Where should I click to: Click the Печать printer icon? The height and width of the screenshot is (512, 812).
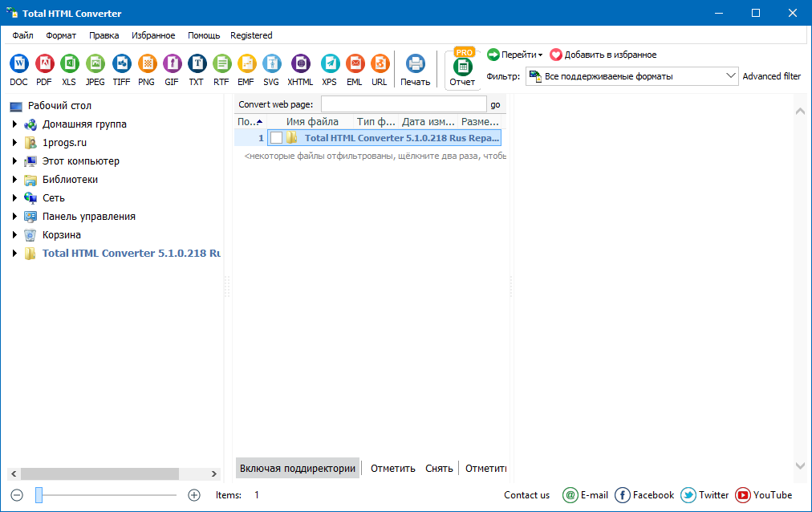click(x=416, y=69)
